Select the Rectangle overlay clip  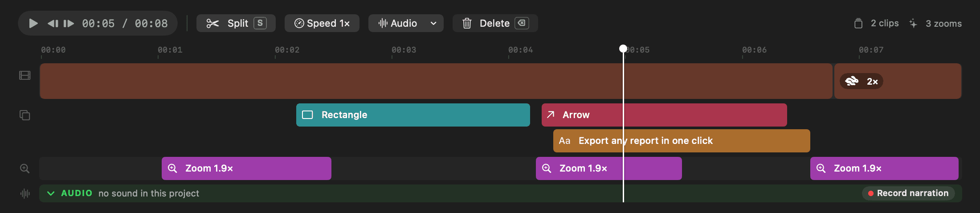(x=413, y=115)
